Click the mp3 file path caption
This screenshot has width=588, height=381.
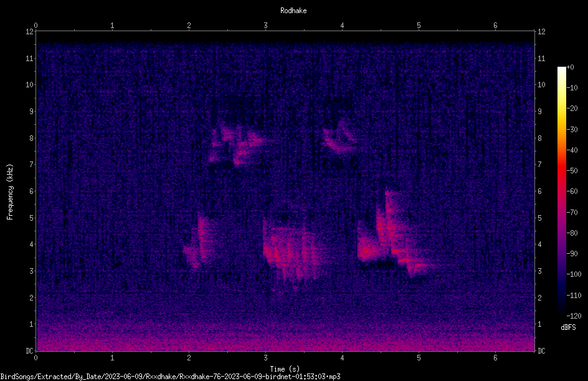(x=170, y=377)
